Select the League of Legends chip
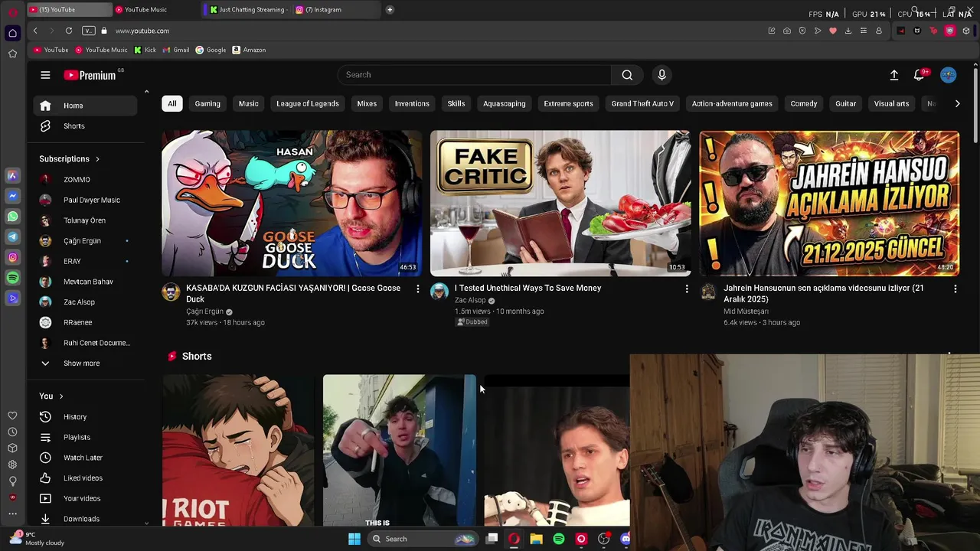Screen dimensions: 980x551 (308, 104)
